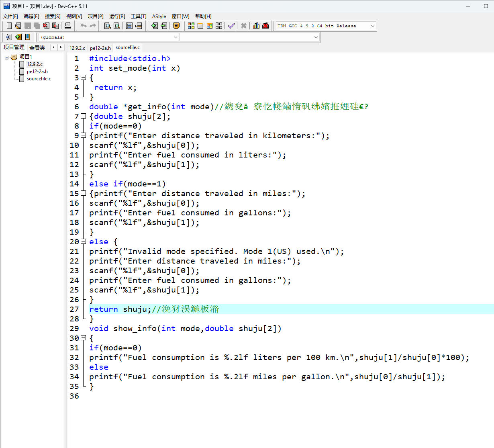Image resolution: width=494 pixels, height=448 pixels.
Task: Run syntax check (purple checkmark icon)
Action: pyautogui.click(x=231, y=26)
